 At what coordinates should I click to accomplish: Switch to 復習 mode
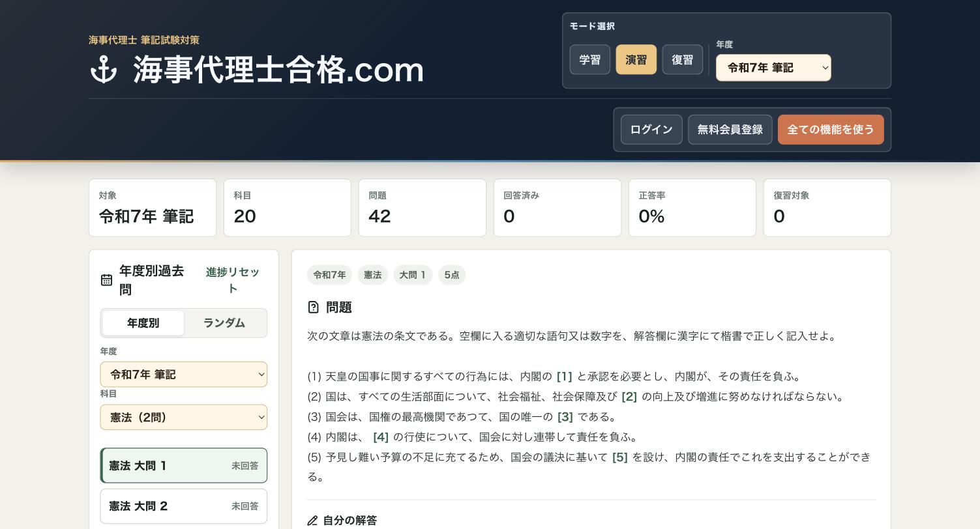[x=683, y=59]
